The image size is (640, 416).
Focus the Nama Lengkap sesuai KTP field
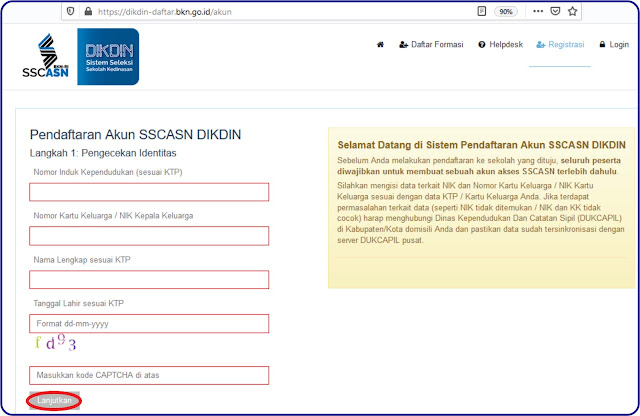pos(149,280)
